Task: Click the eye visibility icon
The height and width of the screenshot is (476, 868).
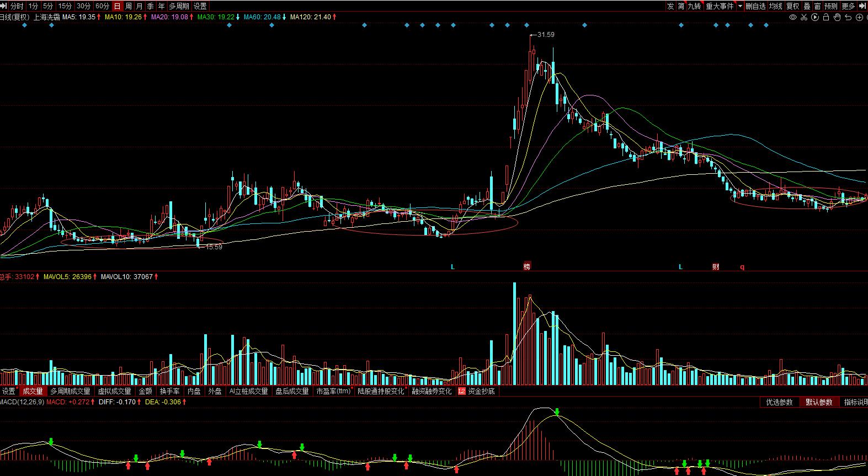Action: click(x=793, y=17)
